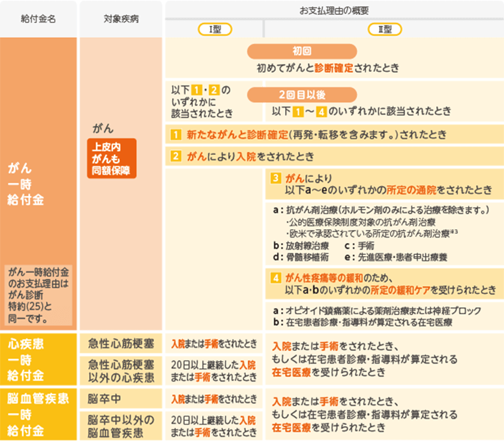Toggle the Ⅰ型 plan option
Viewport: 504px width, 441px height.
(x=214, y=28)
